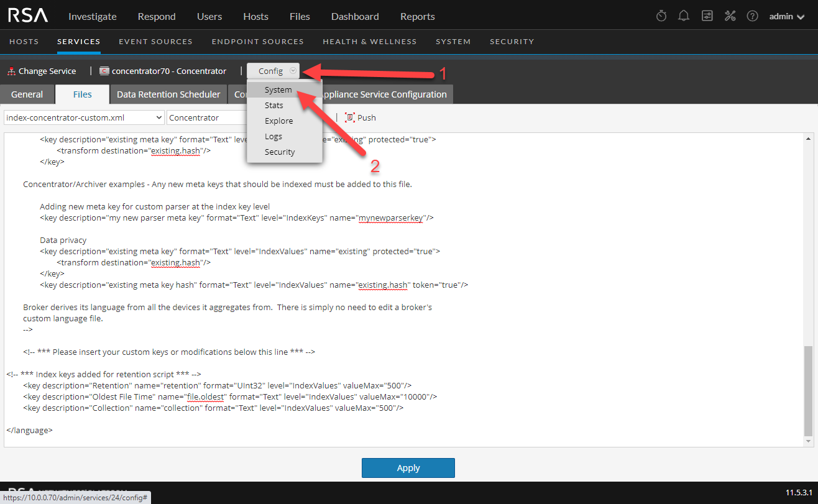Open the notifications bell
This screenshot has width=818, height=504.
click(x=684, y=16)
